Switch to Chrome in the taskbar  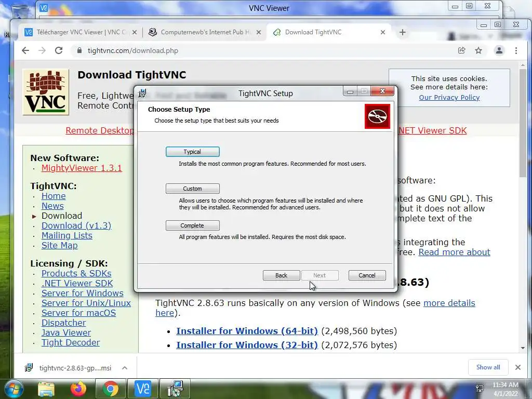pos(110,389)
